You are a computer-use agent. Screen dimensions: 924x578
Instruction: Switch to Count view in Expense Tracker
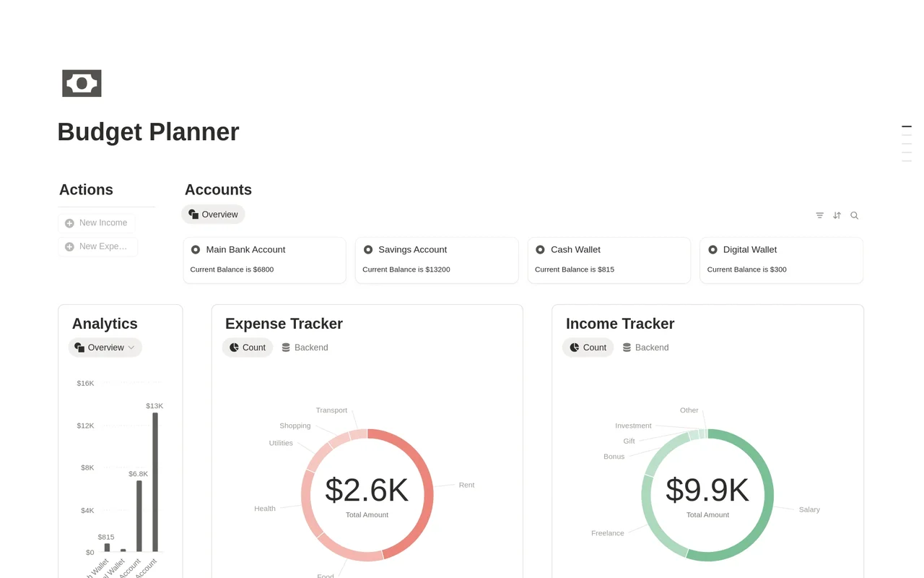248,348
